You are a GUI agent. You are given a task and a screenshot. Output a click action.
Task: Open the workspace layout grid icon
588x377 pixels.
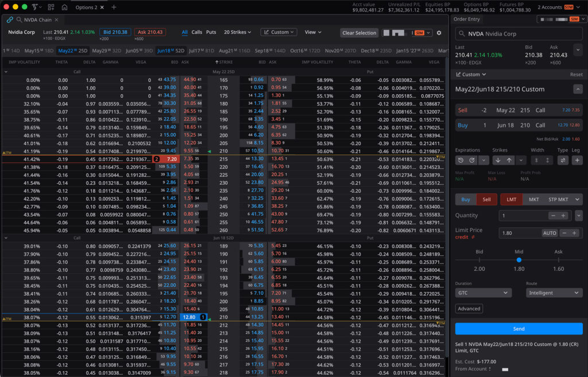(51, 7)
